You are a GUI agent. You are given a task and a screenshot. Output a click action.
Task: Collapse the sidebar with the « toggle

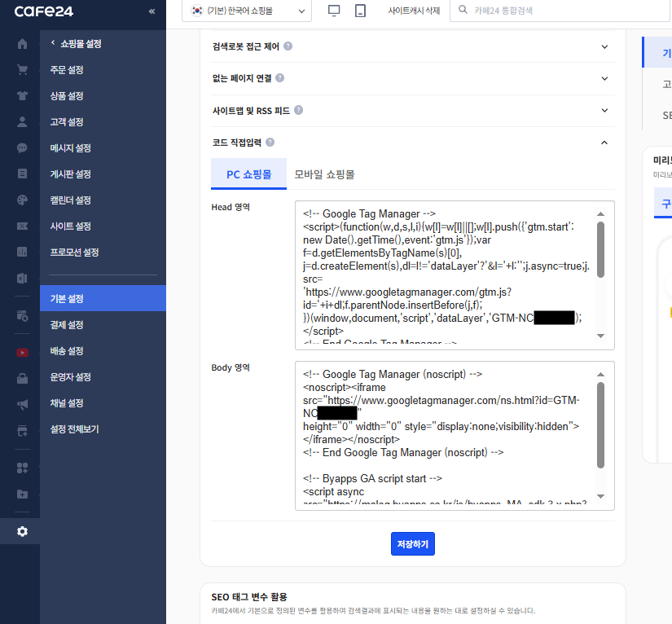(x=151, y=11)
